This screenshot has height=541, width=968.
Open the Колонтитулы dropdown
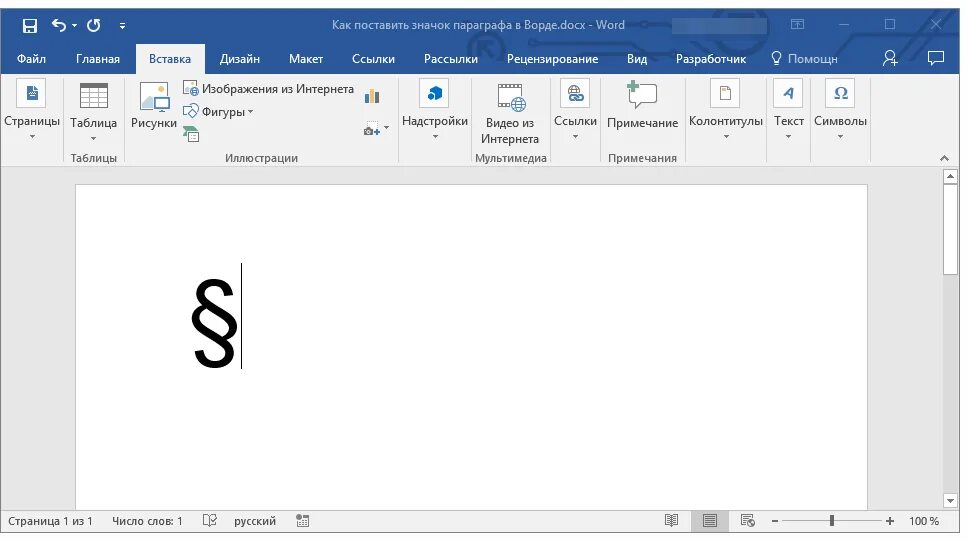[725, 111]
